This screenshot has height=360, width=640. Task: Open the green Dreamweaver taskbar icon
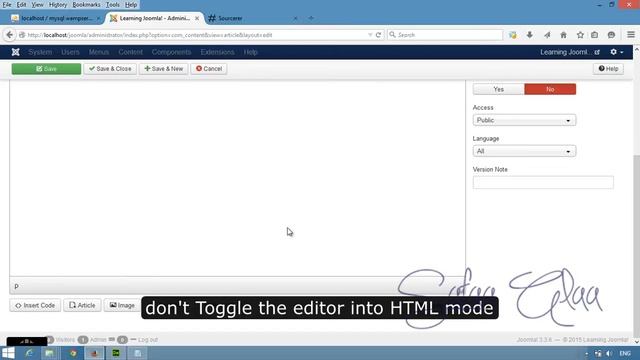(x=116, y=353)
